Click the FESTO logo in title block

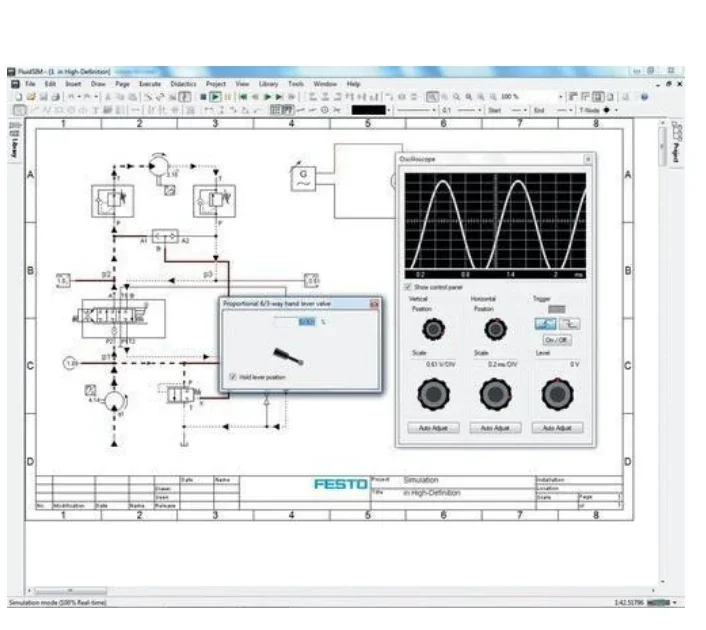[x=341, y=485]
